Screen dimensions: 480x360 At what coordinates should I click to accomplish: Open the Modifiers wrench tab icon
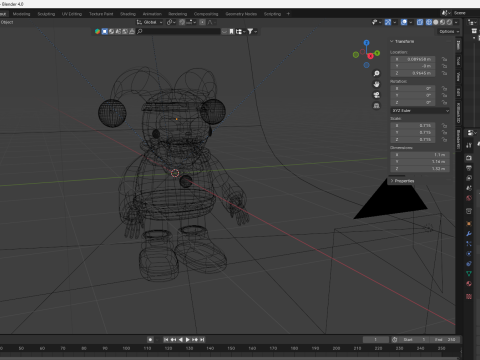(469, 234)
